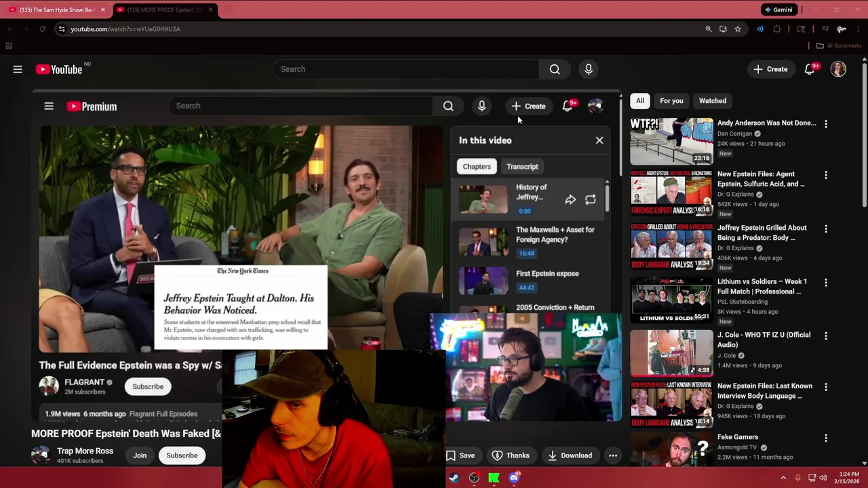This screenshot has height=488, width=868.
Task: Click the main YouTube search magnifier button
Action: [x=555, y=69]
